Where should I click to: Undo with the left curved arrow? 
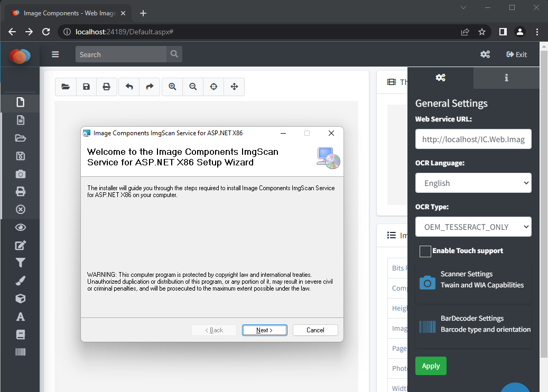pos(129,87)
